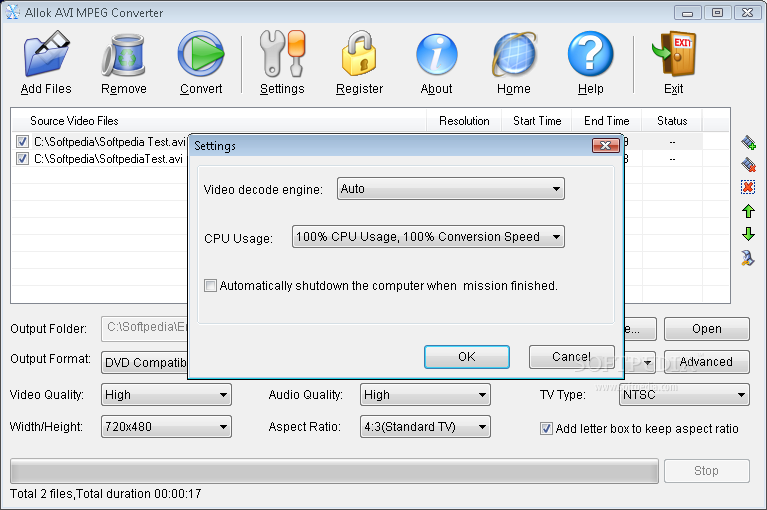Screen dimensions: 767x510
Task: Click the Resolution column header
Action: (x=464, y=121)
